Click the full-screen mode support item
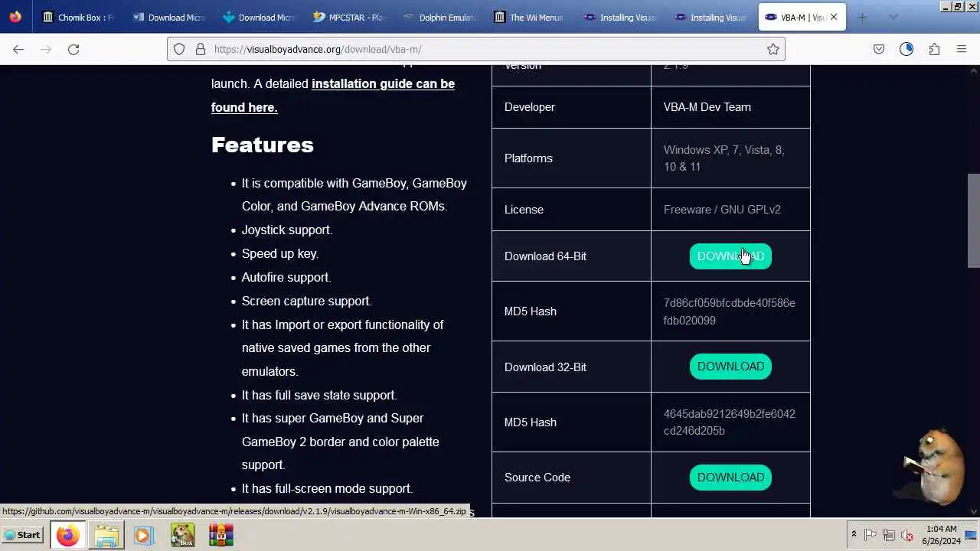This screenshot has height=551, width=980. [x=327, y=489]
